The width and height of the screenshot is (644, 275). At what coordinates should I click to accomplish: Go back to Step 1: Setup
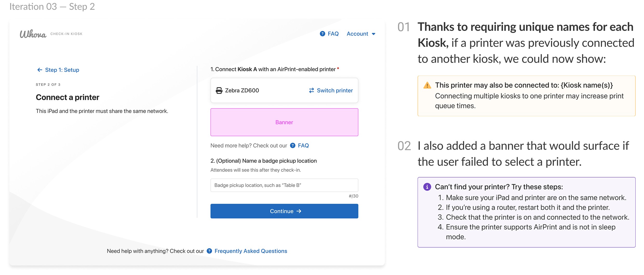(x=62, y=70)
